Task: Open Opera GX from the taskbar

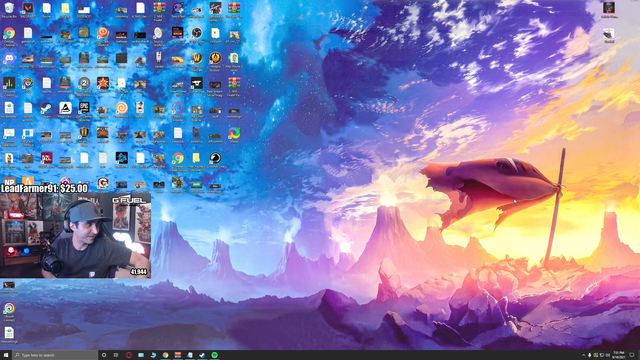Action: click(x=129, y=355)
